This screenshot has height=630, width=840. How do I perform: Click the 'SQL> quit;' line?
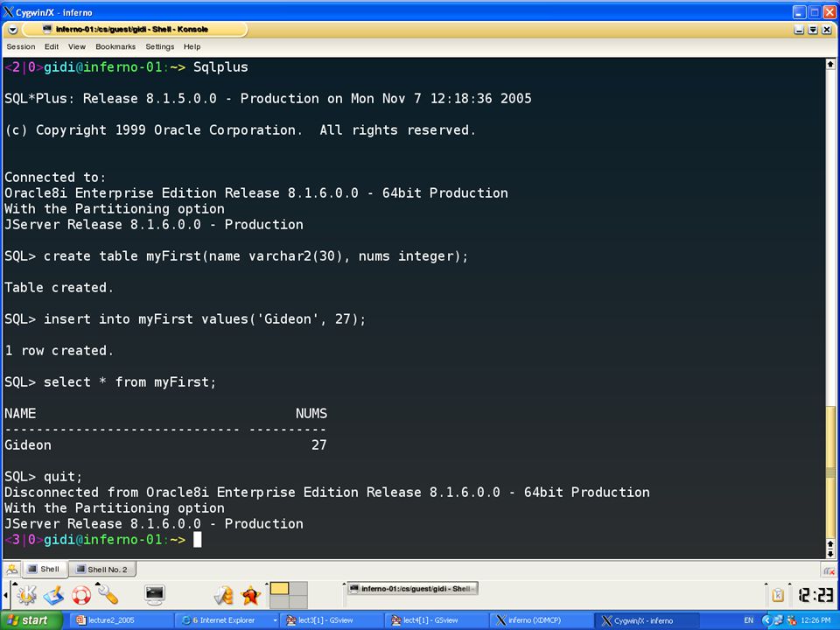pyautogui.click(x=44, y=477)
